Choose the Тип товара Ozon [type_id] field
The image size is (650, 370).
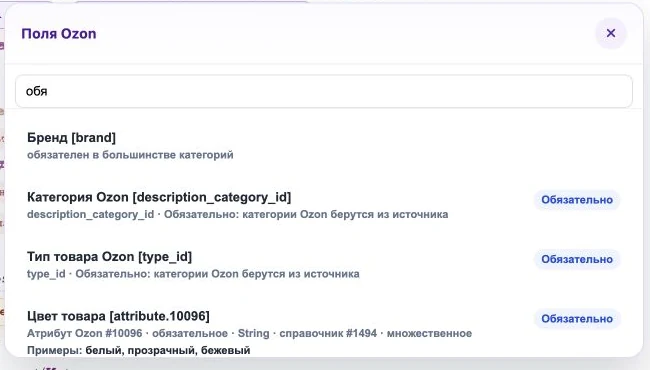click(324, 264)
